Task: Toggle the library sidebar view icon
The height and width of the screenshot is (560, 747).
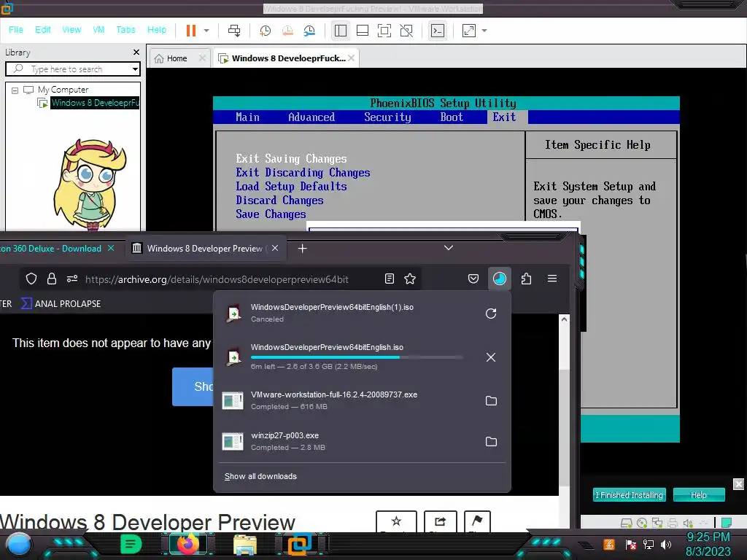Action: 341,31
